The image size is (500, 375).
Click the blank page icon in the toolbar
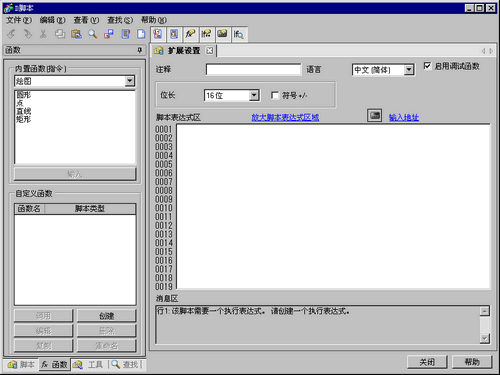(141, 34)
